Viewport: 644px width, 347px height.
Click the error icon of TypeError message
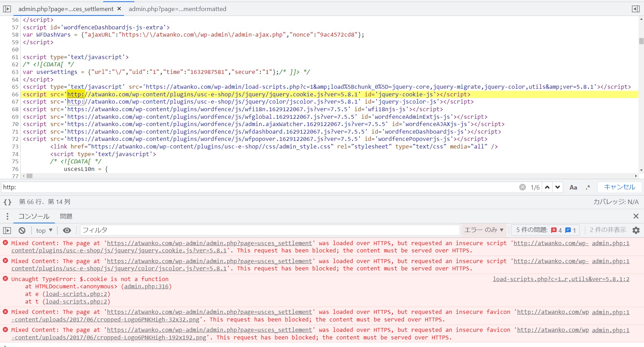tap(6, 279)
